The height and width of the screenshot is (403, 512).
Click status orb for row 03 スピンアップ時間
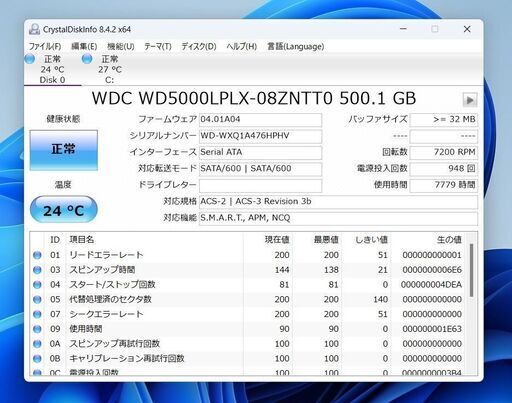coord(37,270)
